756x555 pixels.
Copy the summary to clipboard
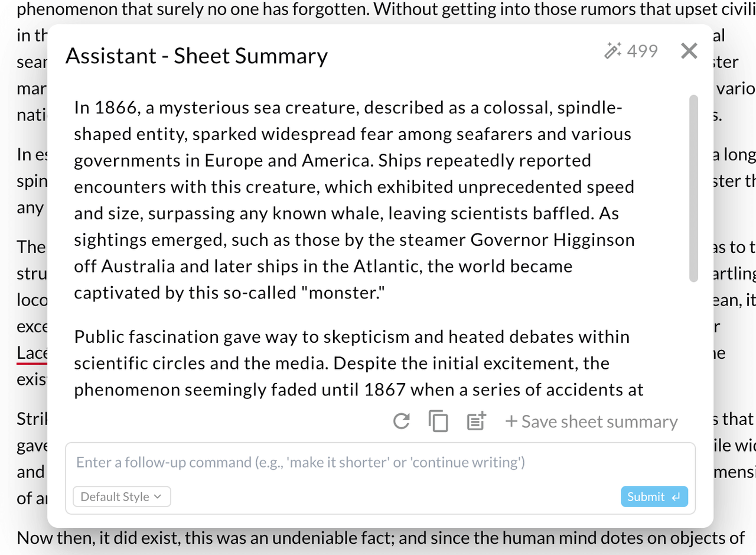(438, 421)
